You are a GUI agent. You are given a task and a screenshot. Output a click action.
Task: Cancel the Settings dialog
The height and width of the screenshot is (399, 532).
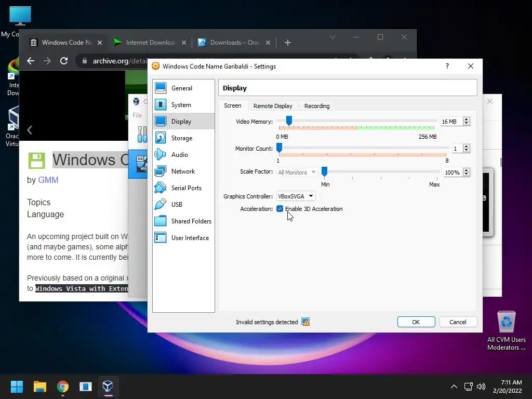[x=458, y=322]
